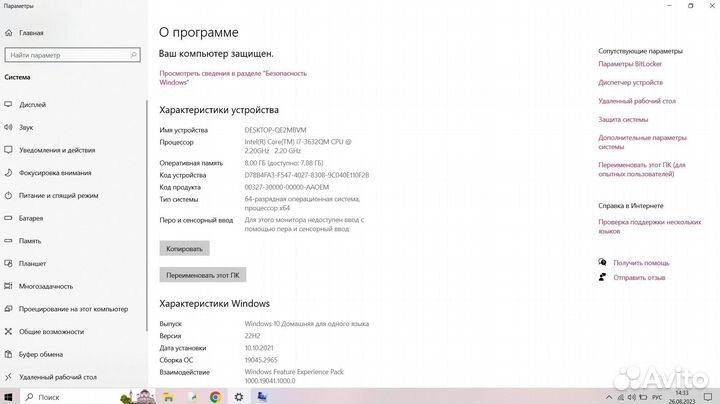Click the РУС language indicator
This screenshot has width=720, height=404.
coord(657,397)
